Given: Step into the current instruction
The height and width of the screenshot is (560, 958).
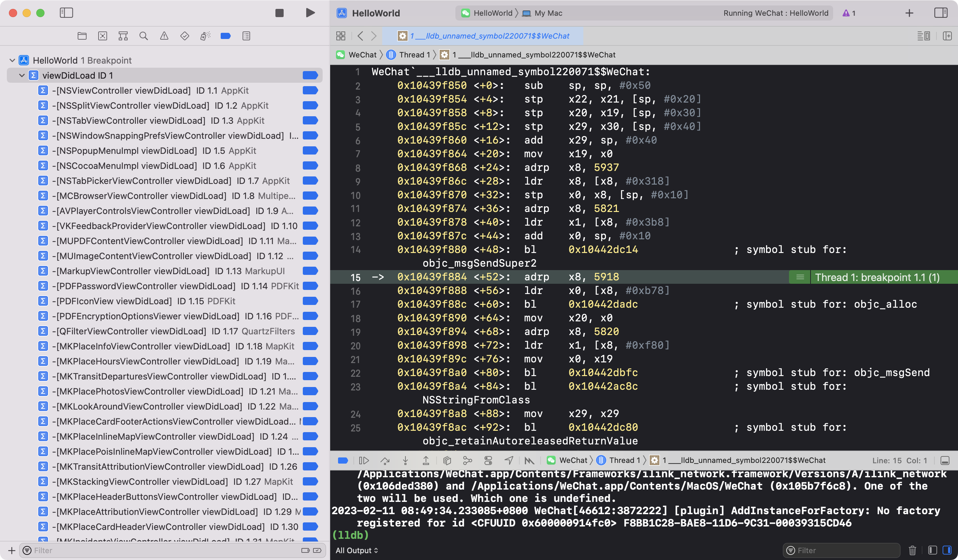Looking at the screenshot, I should click(405, 461).
